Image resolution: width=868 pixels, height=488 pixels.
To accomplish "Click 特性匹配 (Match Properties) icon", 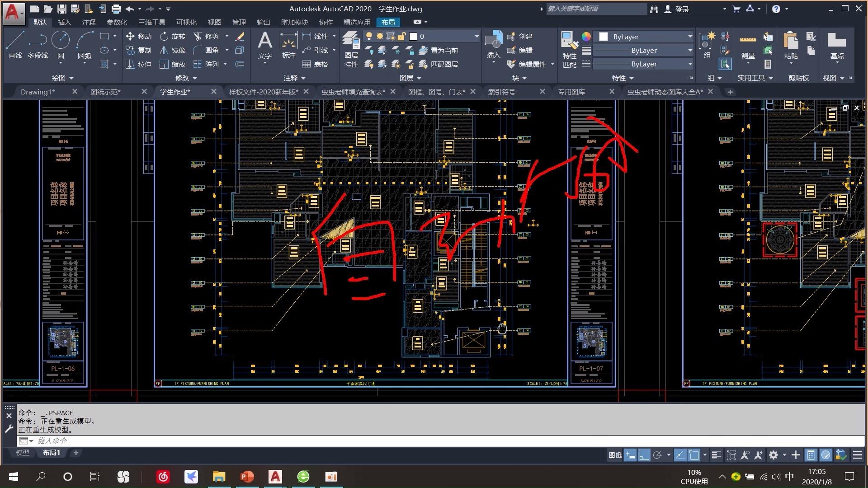I will (570, 49).
